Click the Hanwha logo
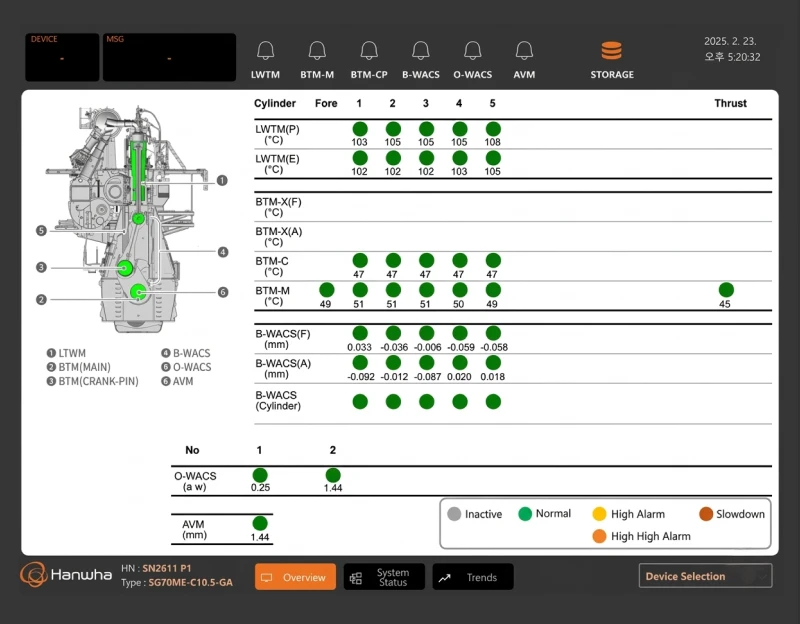 pos(64,577)
